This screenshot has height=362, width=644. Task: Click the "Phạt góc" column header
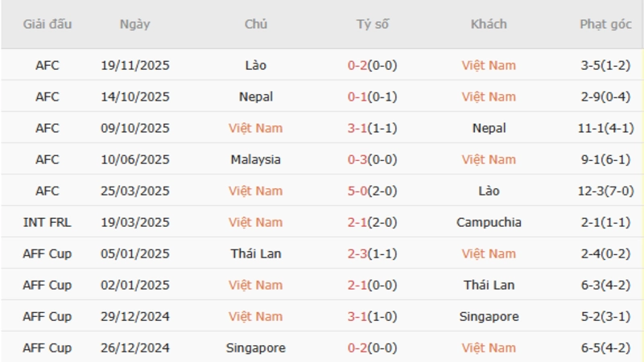(x=605, y=24)
